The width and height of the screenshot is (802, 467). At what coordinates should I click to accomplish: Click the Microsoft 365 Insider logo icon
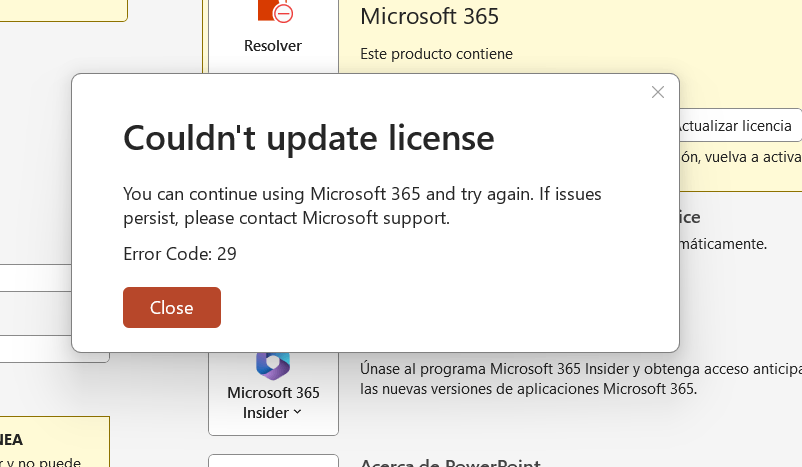[x=273, y=365]
